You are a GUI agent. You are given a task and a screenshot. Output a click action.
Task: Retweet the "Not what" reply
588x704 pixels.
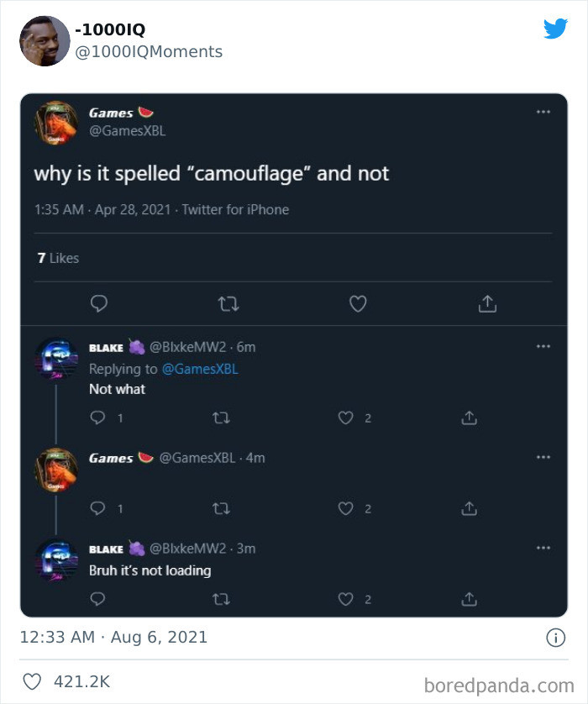[x=222, y=418]
